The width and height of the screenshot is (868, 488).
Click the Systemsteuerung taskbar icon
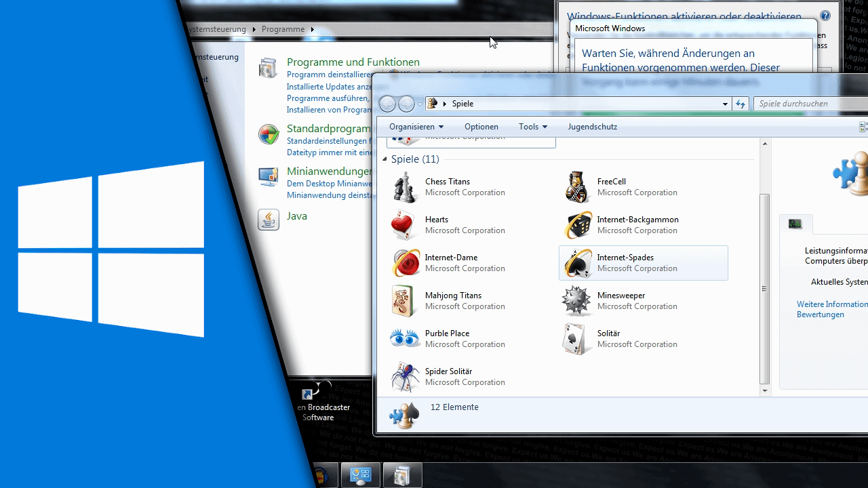point(359,475)
